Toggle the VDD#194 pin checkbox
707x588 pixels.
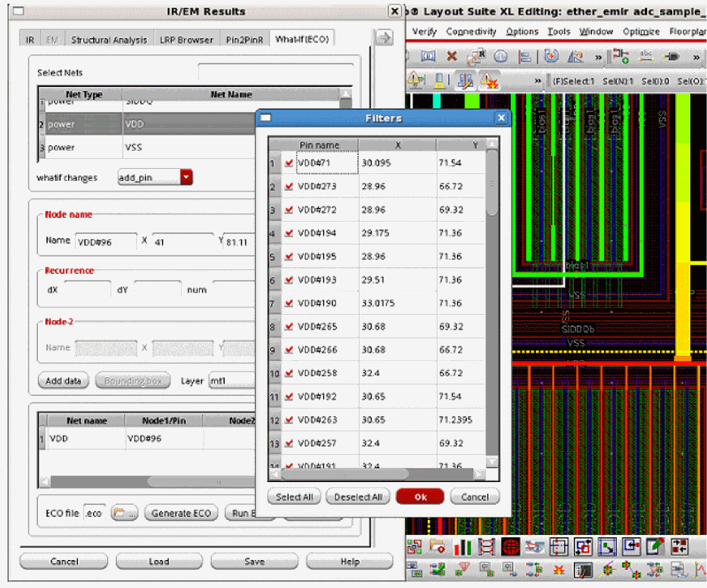coord(288,234)
